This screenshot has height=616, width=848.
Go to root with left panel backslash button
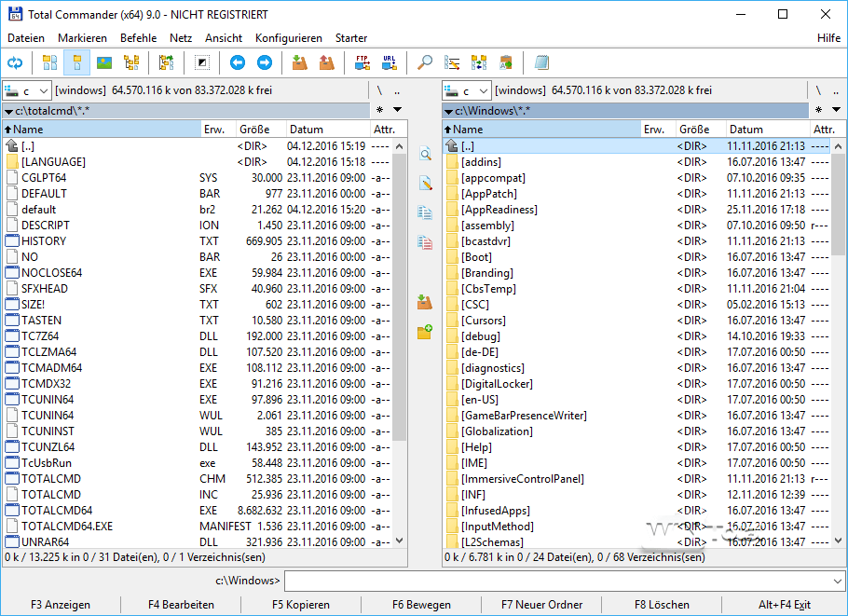(379, 90)
